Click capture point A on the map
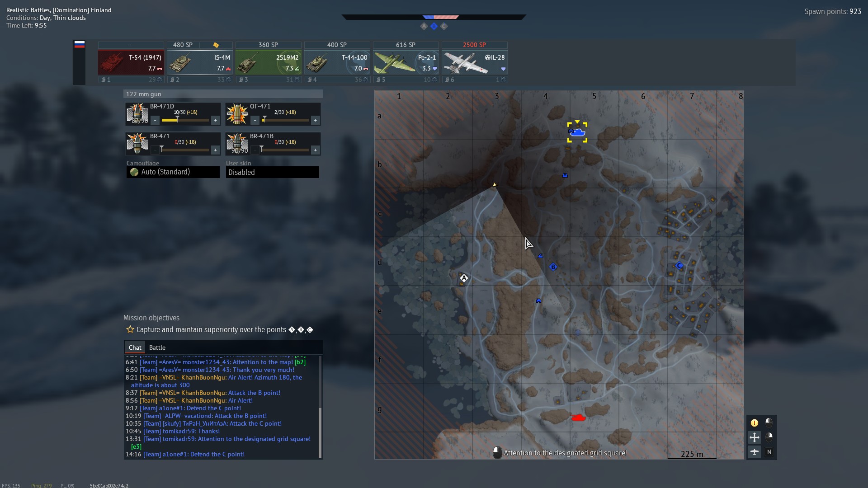This screenshot has height=488, width=868. pyautogui.click(x=464, y=278)
